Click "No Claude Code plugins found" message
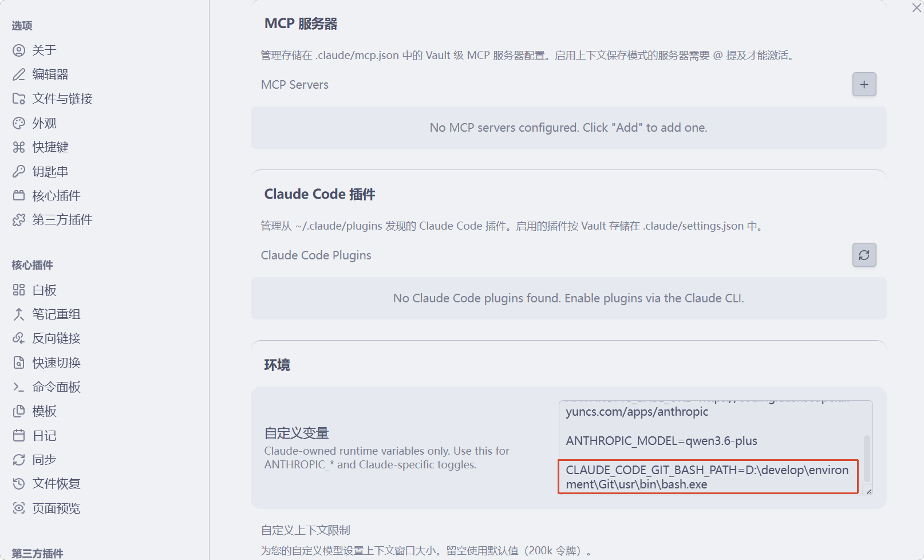924x560 pixels. [568, 298]
